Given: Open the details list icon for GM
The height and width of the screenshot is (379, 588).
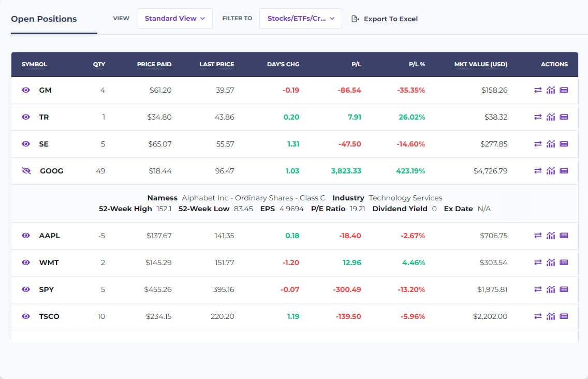Looking at the screenshot, I should pos(564,90).
